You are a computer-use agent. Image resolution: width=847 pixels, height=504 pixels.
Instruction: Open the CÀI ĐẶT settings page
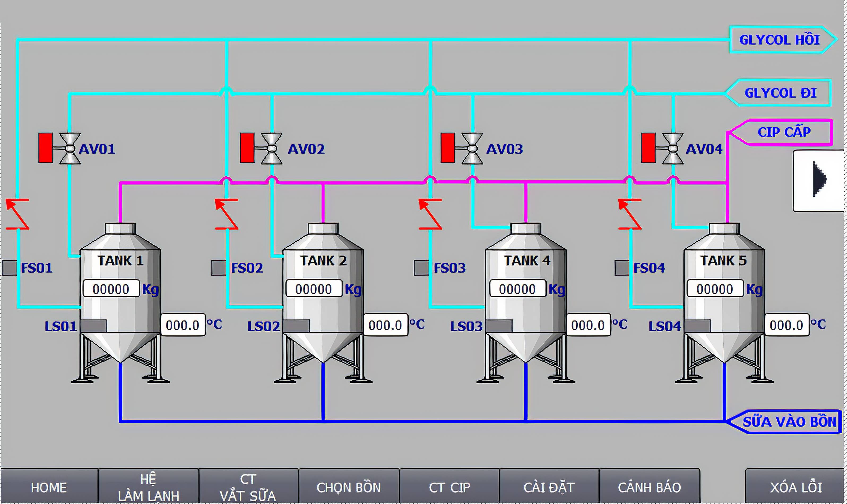coord(549,486)
